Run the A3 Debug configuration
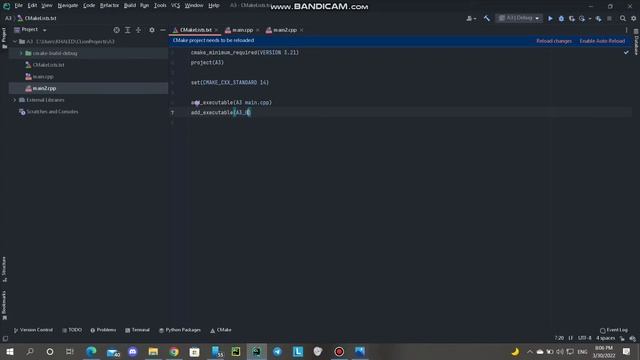Viewport: 640px width, 360px height. point(550,18)
